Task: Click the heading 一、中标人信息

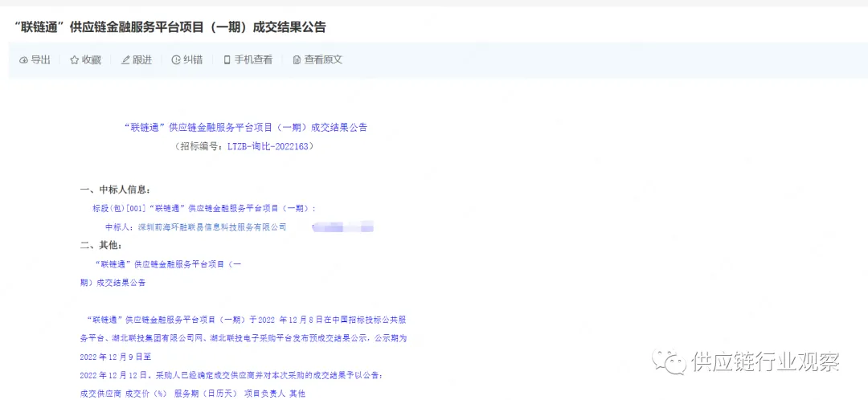Action: tap(115, 190)
